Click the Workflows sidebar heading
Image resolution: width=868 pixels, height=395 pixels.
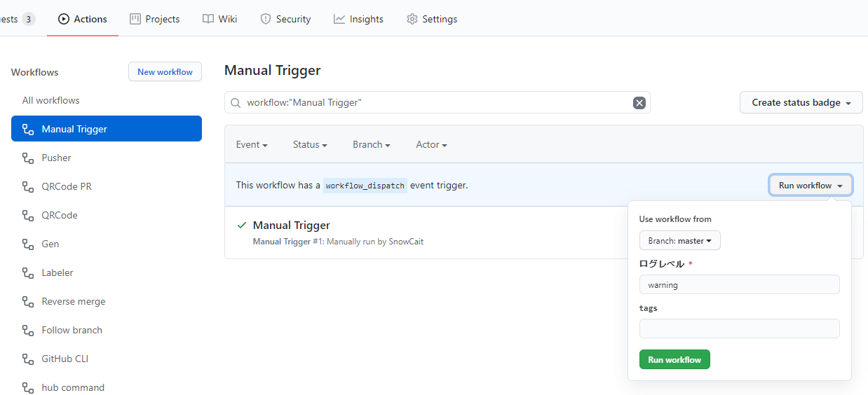[x=34, y=72]
